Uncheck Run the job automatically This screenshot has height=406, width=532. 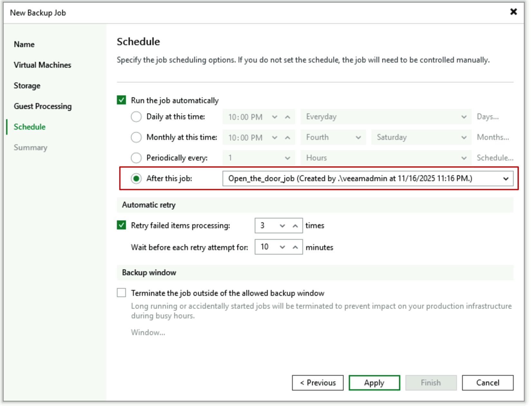(121, 100)
